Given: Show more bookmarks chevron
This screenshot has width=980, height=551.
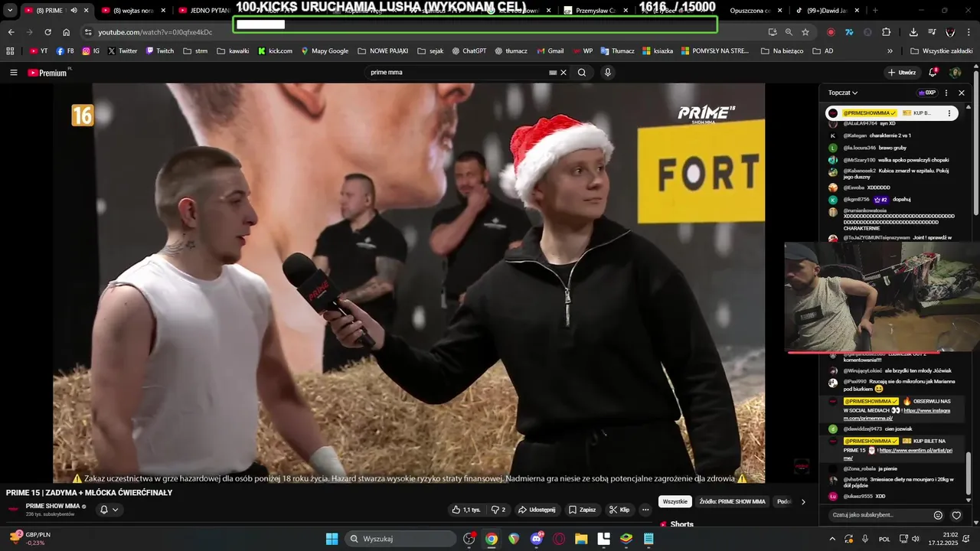Looking at the screenshot, I should (x=890, y=51).
